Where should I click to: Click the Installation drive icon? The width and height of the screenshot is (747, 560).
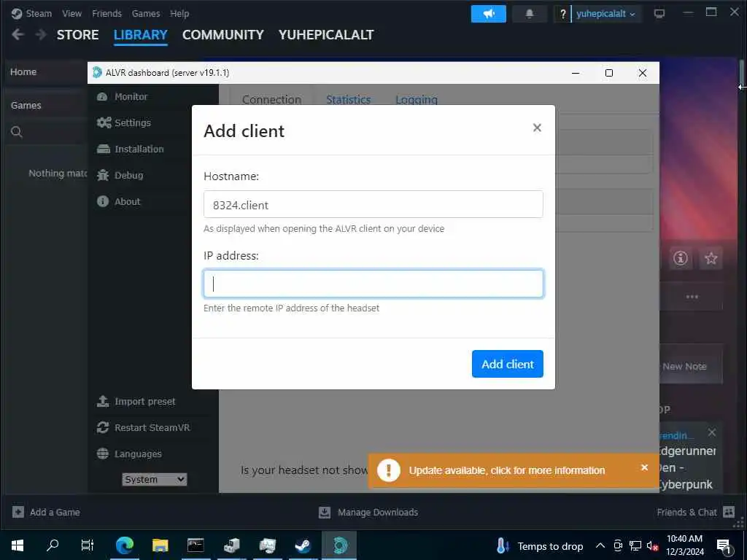click(x=104, y=149)
